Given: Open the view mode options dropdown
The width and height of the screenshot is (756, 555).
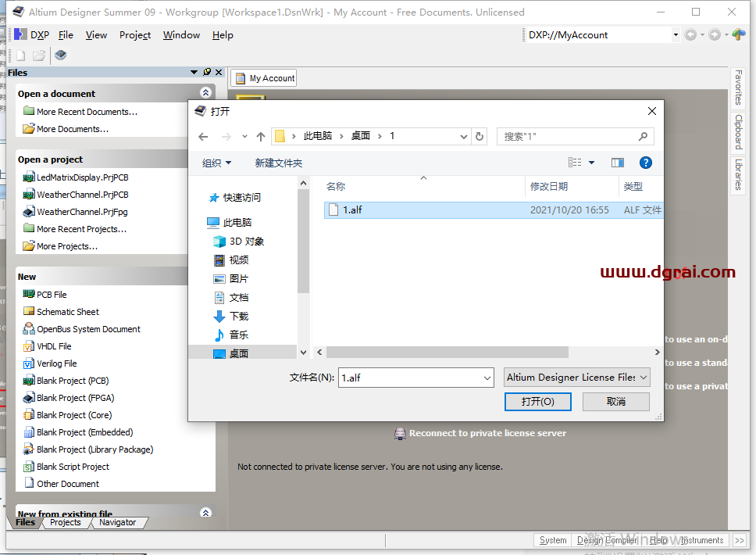Looking at the screenshot, I should tap(591, 163).
